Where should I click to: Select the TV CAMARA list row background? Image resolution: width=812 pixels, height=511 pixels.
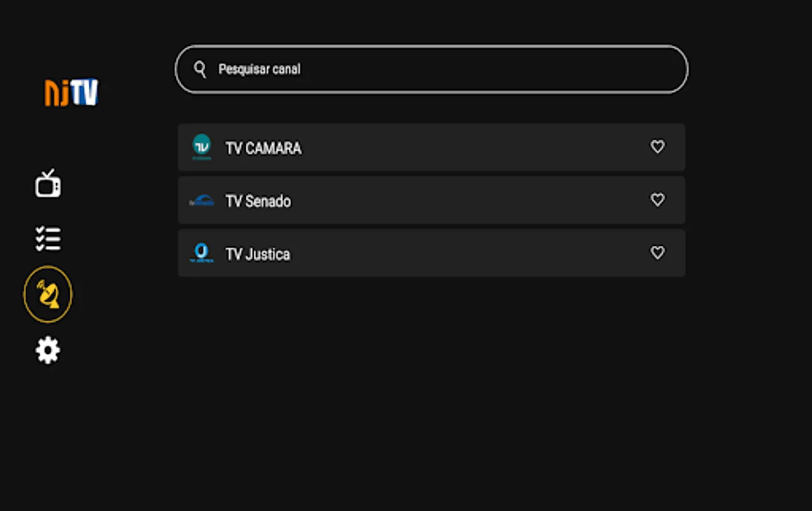point(454,148)
